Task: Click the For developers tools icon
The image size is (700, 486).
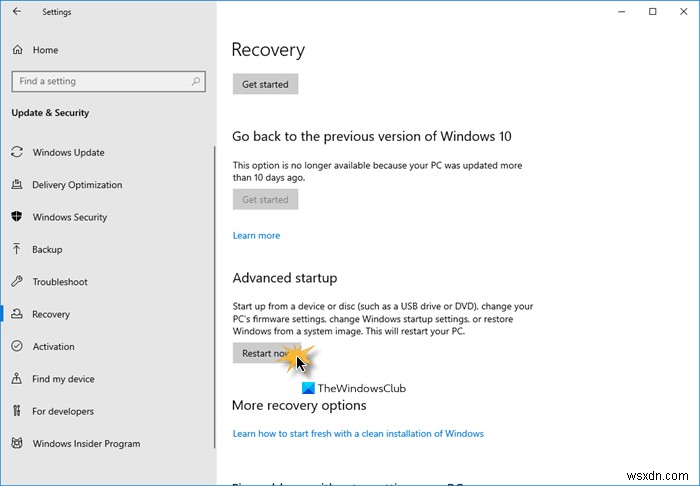Action: pyautogui.click(x=17, y=411)
